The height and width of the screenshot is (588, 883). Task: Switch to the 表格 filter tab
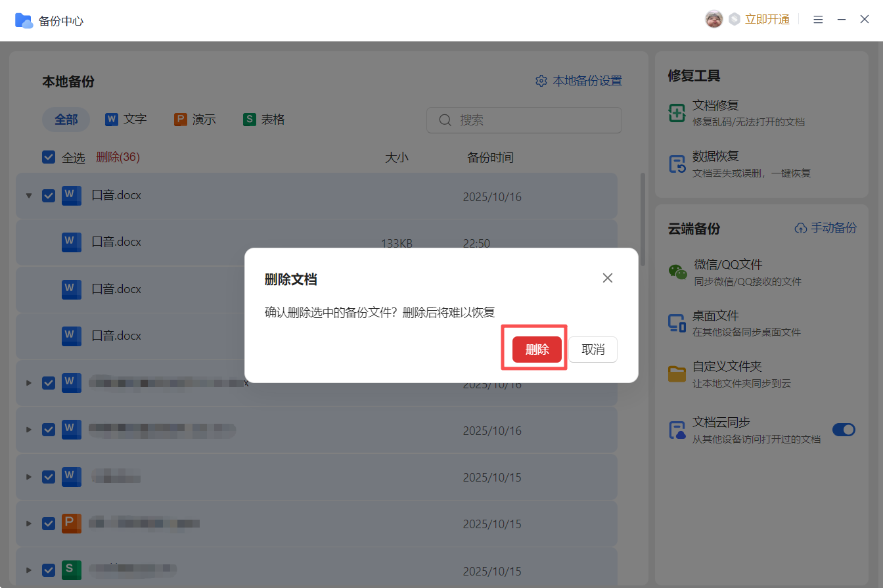coord(264,120)
